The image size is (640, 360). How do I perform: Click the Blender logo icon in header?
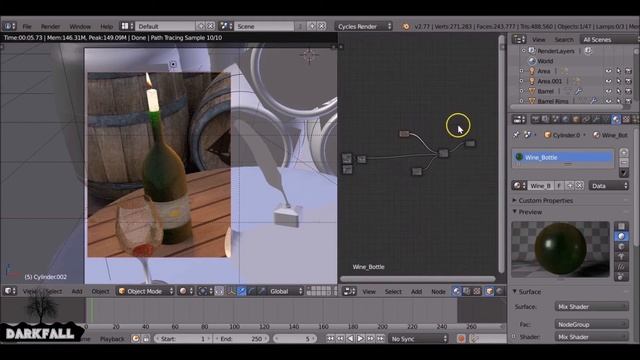tap(406, 27)
